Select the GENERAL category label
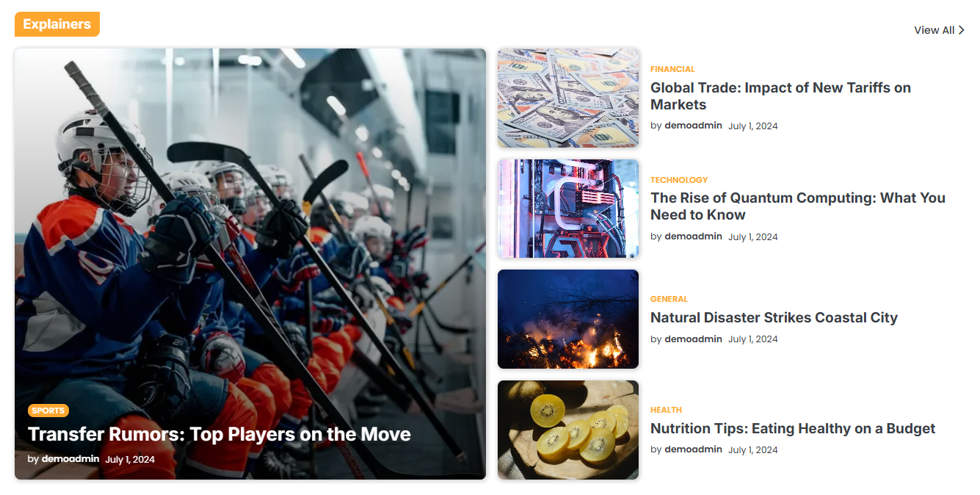The image size is (980, 495). pos(669,299)
